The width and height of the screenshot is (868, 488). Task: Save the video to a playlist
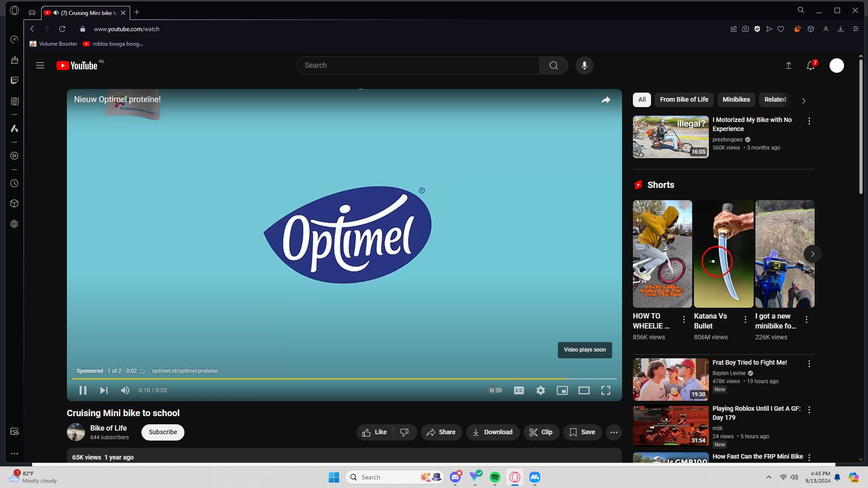(582, 432)
